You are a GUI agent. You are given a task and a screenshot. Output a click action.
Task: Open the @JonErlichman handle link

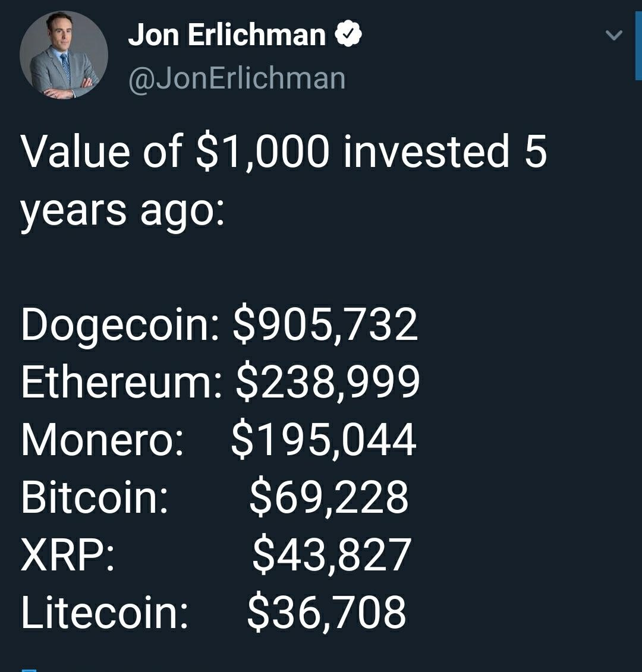point(237,78)
